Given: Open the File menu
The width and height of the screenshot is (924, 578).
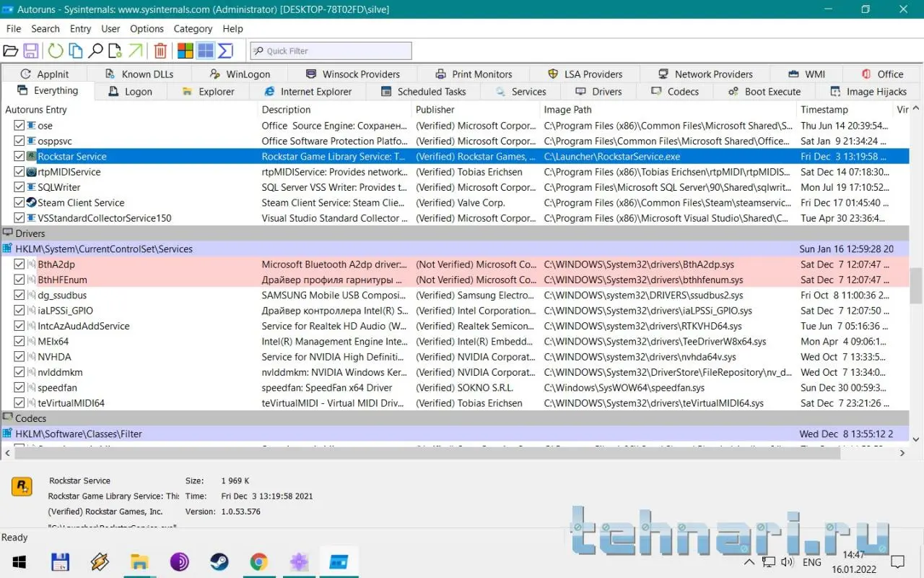Looking at the screenshot, I should pos(14,29).
